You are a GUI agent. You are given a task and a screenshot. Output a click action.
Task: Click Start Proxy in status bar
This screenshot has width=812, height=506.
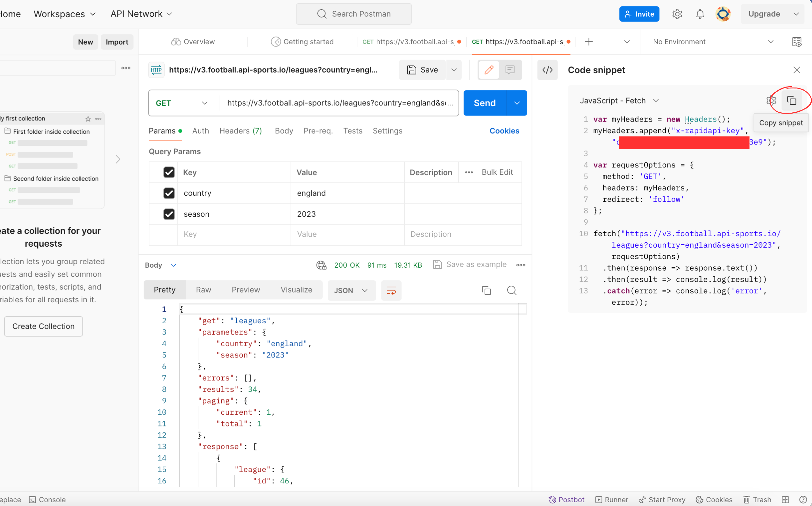coord(662,499)
